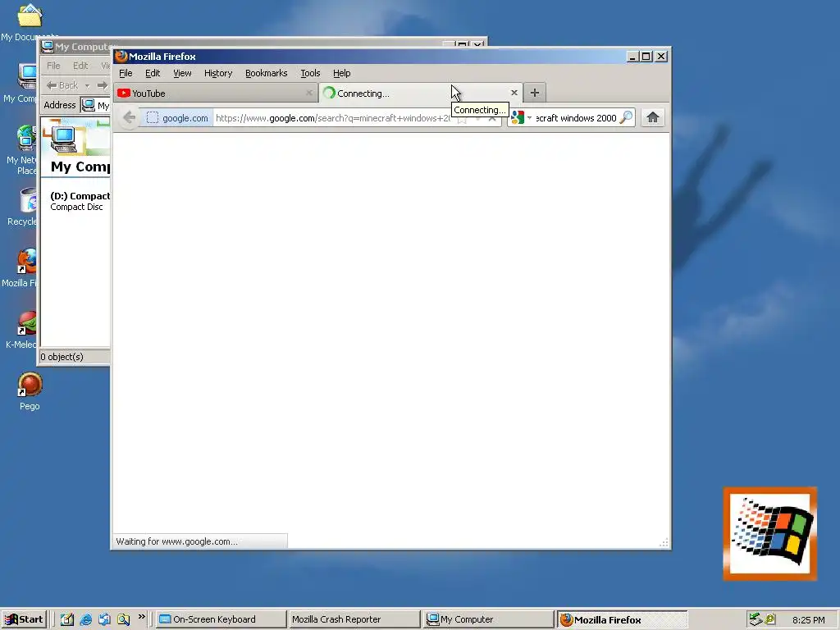Switch to Mozilla Crash Reporter taskbar button
This screenshot has height=630, width=840.
pyautogui.click(x=354, y=619)
